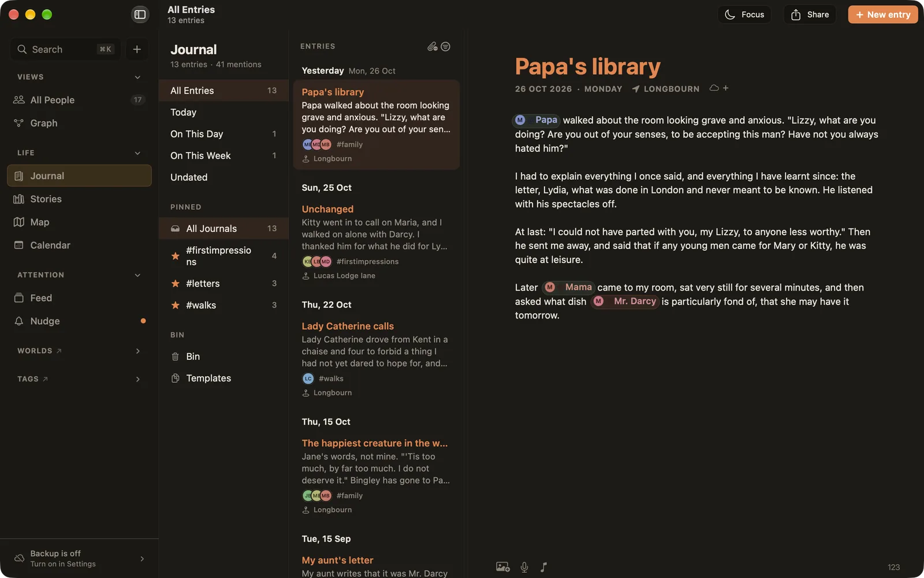Add music with the note icon

[x=543, y=567]
